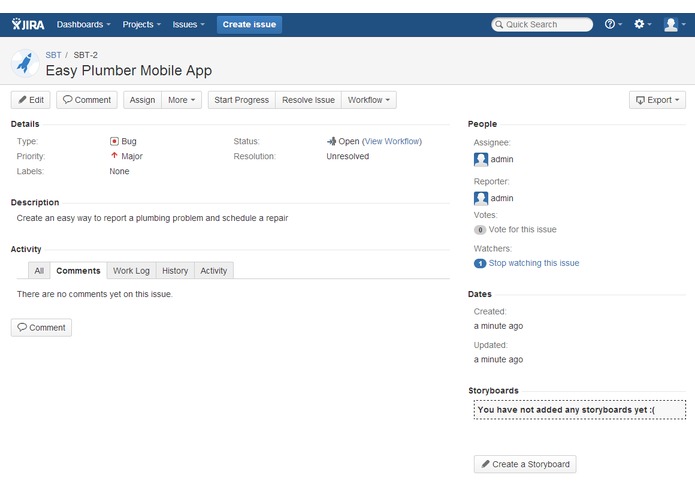Click the Edit button
Viewport: 695px width, 494px height.
tap(31, 100)
